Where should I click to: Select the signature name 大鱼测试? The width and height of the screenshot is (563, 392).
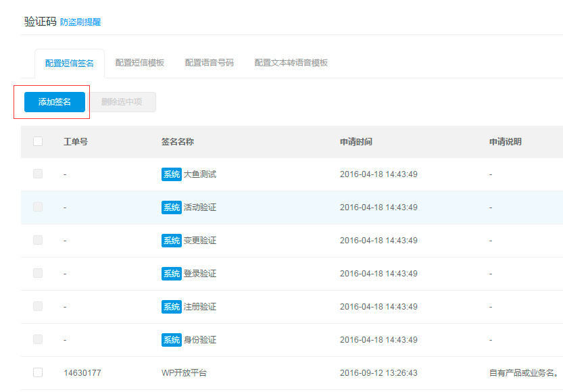click(200, 174)
